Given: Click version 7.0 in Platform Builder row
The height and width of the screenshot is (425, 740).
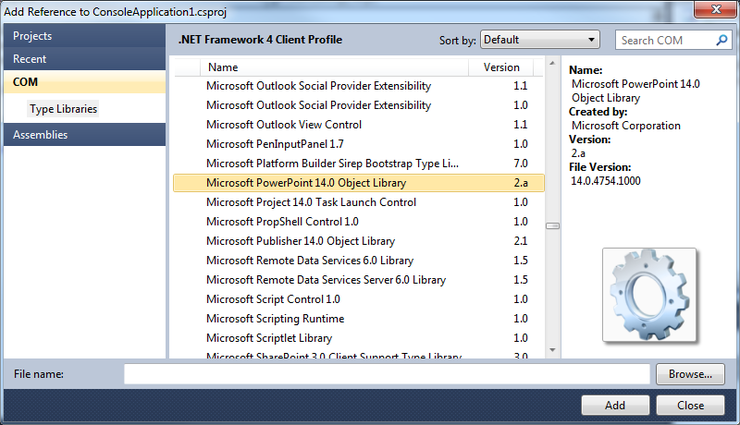Looking at the screenshot, I should click(x=521, y=163).
